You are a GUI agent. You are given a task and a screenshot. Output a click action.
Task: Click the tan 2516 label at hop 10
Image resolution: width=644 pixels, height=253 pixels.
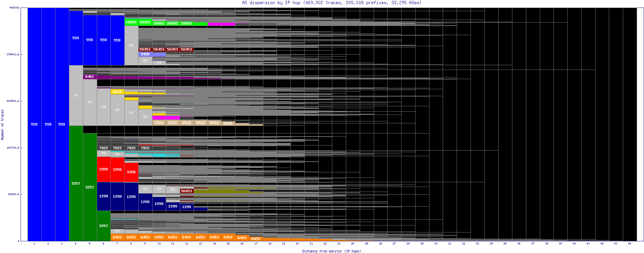click(159, 123)
